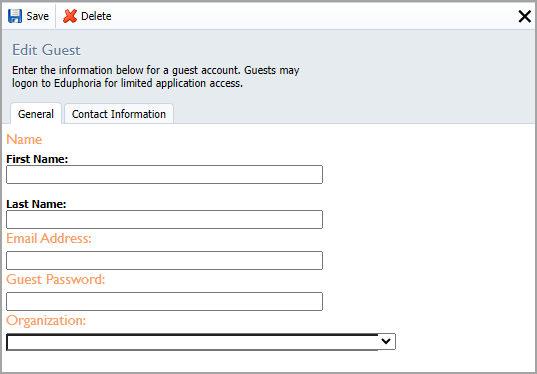
Task: Focus the First Name input field
Action: click(164, 174)
